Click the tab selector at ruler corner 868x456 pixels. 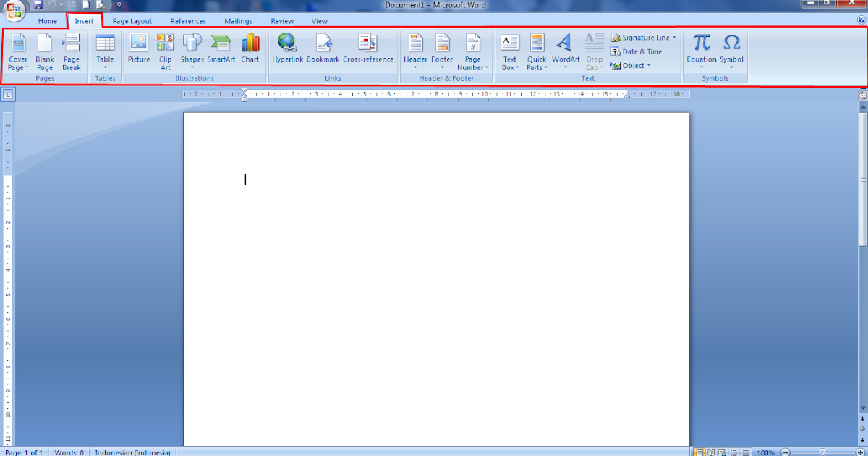tap(8, 94)
